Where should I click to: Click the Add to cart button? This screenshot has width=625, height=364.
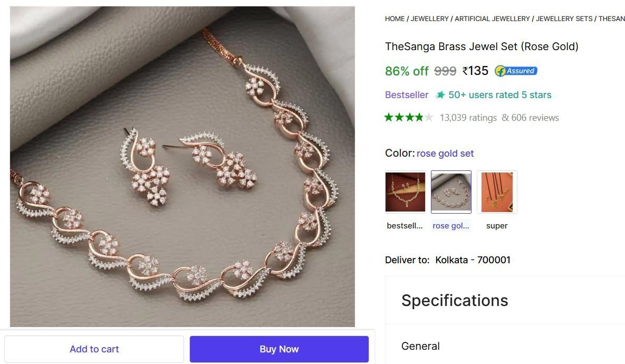[x=94, y=349]
